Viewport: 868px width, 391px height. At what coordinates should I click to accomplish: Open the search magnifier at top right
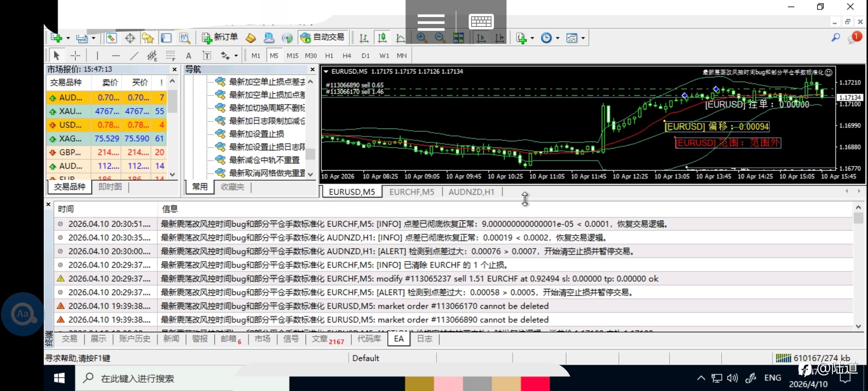[x=835, y=37]
